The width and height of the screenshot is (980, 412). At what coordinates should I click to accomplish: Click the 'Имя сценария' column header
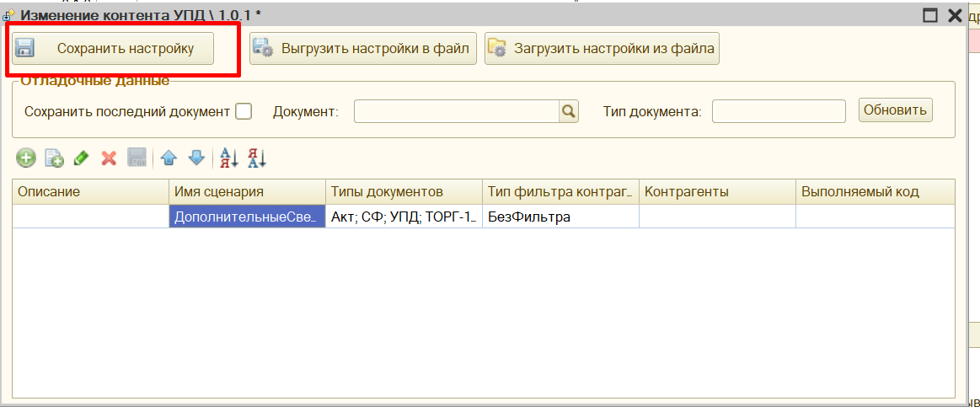246,191
